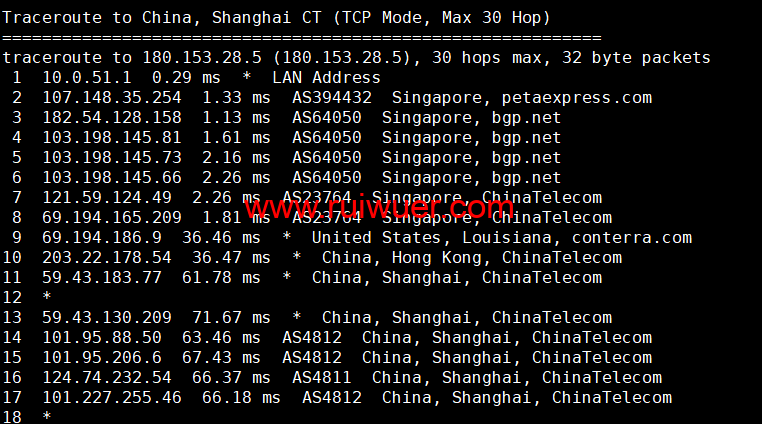This screenshot has width=762, height=424.
Task: Select IP 203.22.178.54 on hop 10
Action: 106,258
